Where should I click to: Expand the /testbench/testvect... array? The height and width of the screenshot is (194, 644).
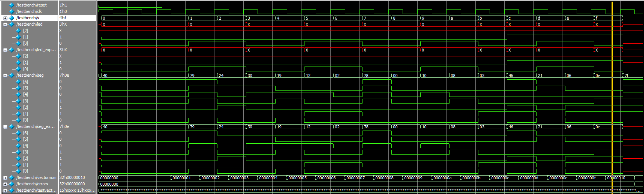click(x=5, y=190)
